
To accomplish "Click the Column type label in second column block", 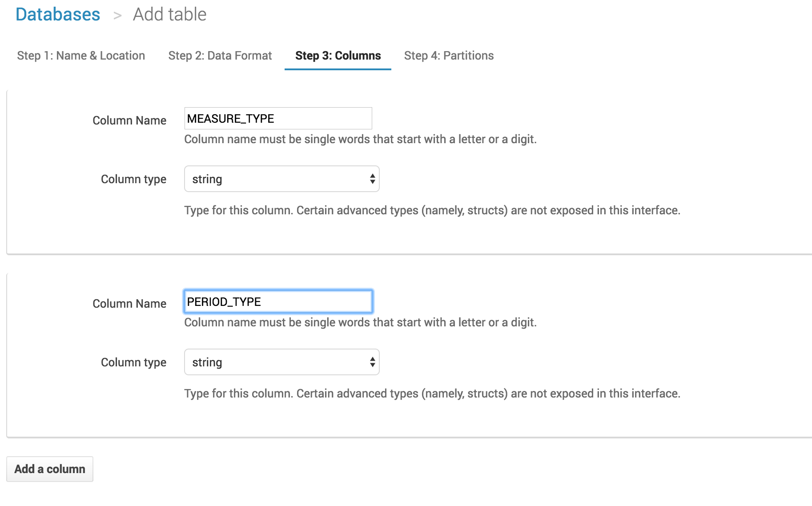I will point(133,362).
